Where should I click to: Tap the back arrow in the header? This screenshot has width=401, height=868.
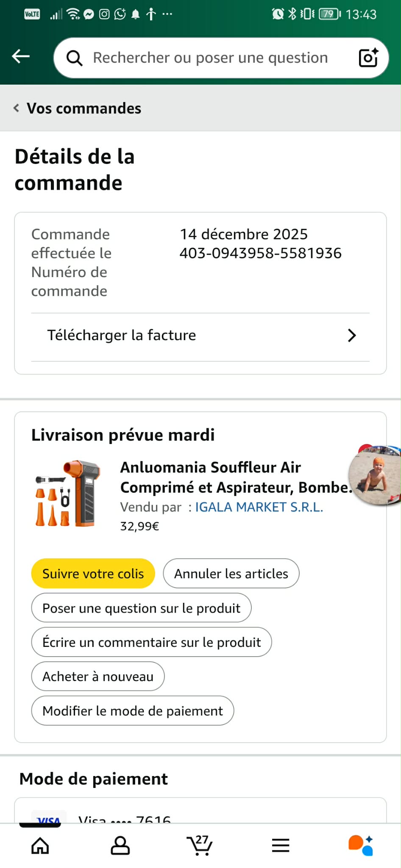pos(21,56)
